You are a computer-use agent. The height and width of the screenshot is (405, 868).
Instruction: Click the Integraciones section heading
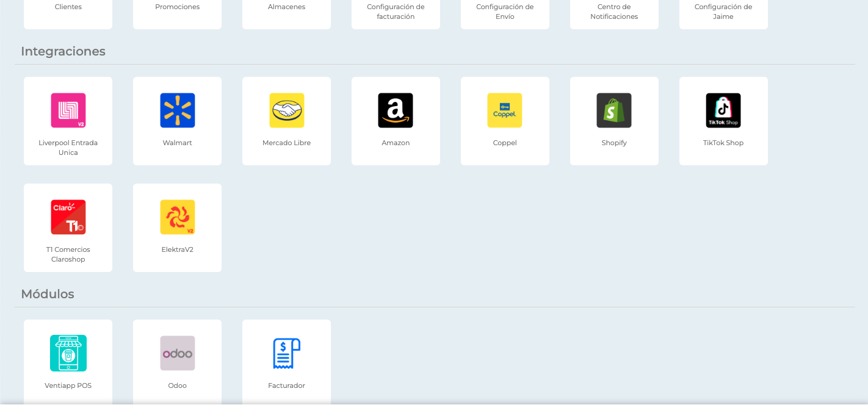click(63, 51)
